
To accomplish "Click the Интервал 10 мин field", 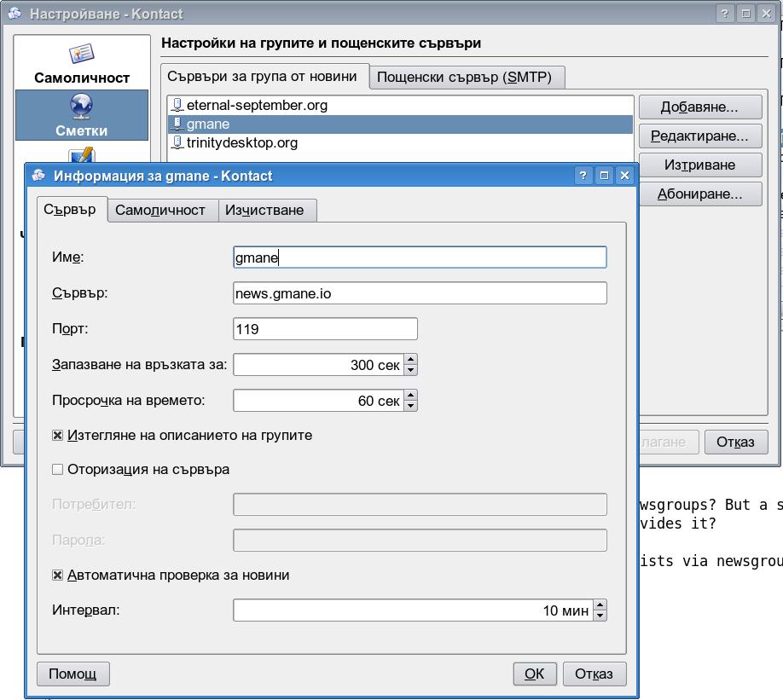I will pos(414,610).
